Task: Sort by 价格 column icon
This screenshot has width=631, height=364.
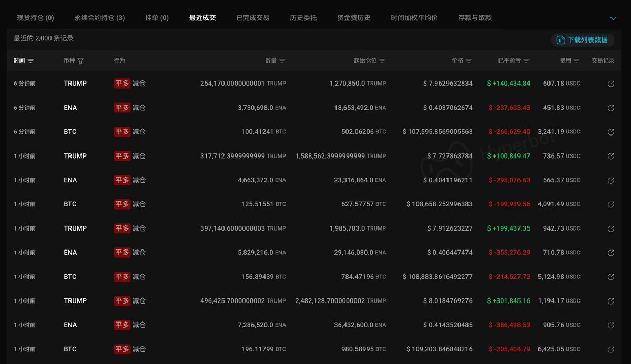Action: point(469,61)
